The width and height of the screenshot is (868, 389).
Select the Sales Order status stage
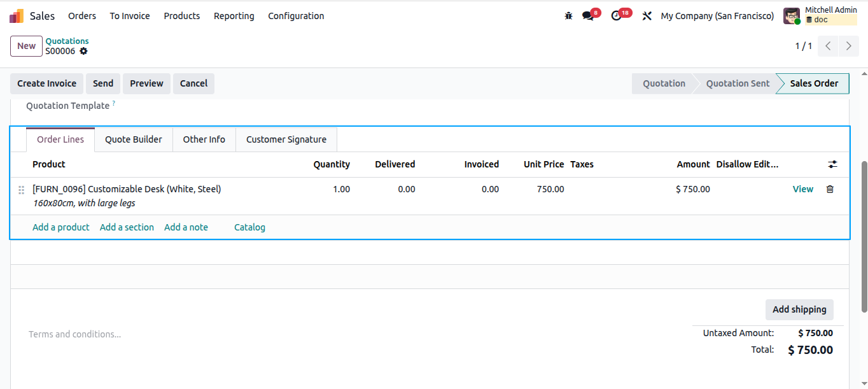pos(814,83)
